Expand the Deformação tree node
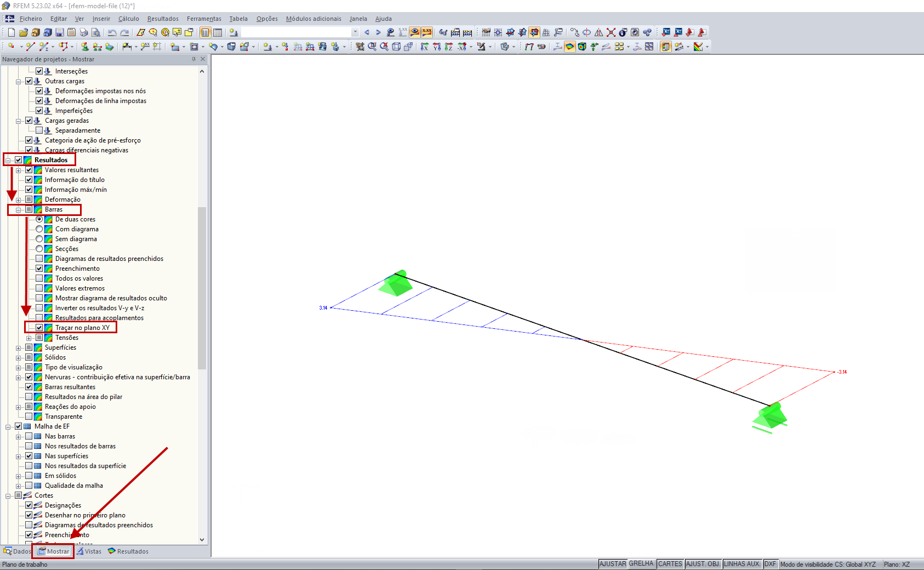924x570 pixels. [x=19, y=200]
